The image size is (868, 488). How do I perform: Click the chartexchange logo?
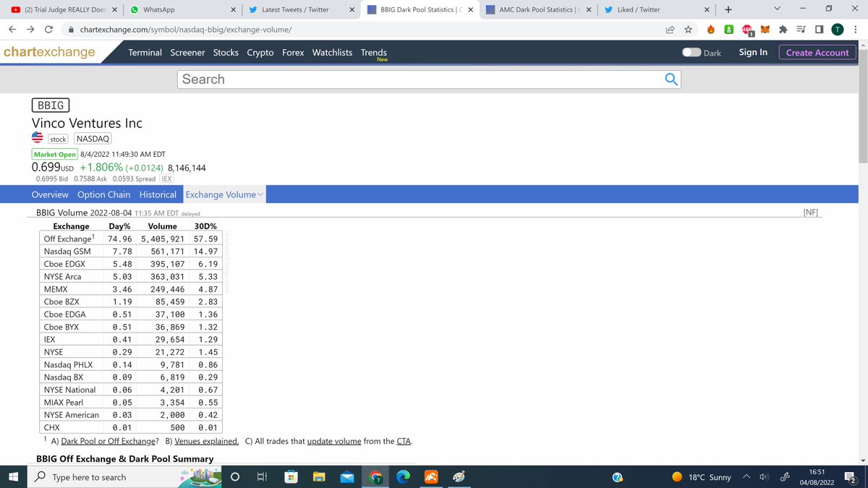click(49, 52)
